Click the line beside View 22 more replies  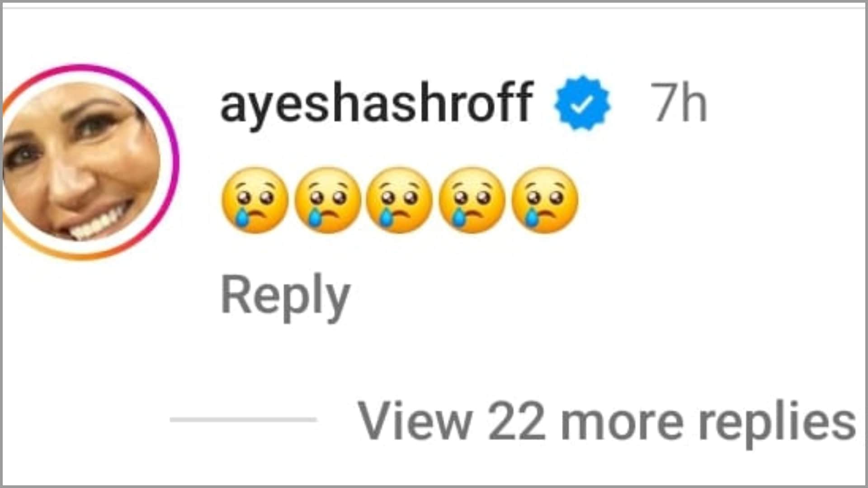pyautogui.click(x=243, y=419)
